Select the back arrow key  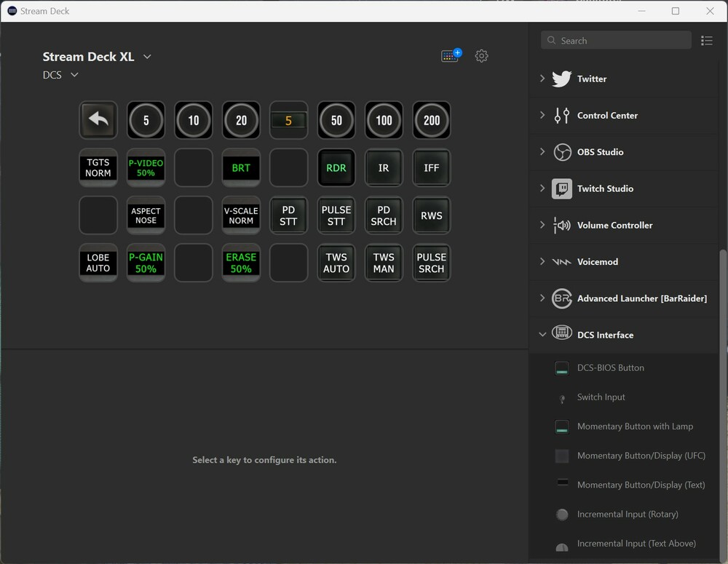tap(98, 120)
